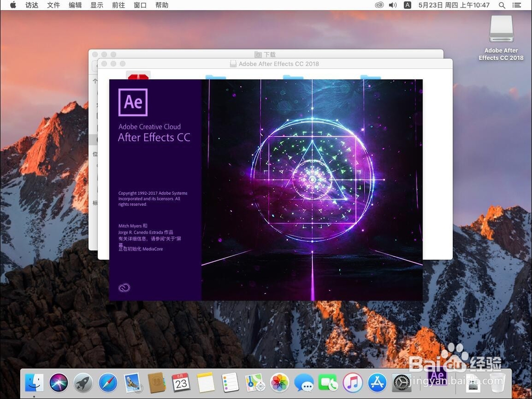Click the Creative Cloud logo on splash
This screenshot has width=532, height=399.
tap(124, 288)
